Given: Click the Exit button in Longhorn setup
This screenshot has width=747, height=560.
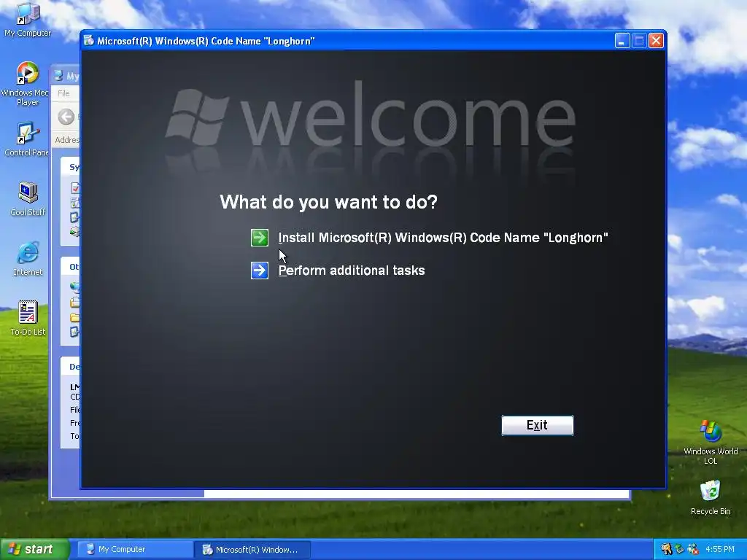Looking at the screenshot, I should click(538, 425).
